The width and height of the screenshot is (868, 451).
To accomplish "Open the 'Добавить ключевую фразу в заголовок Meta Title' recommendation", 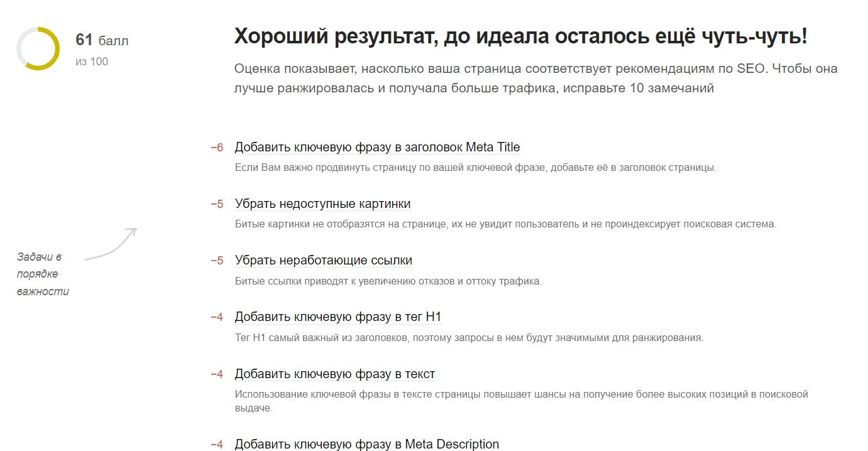I will point(376,146).
